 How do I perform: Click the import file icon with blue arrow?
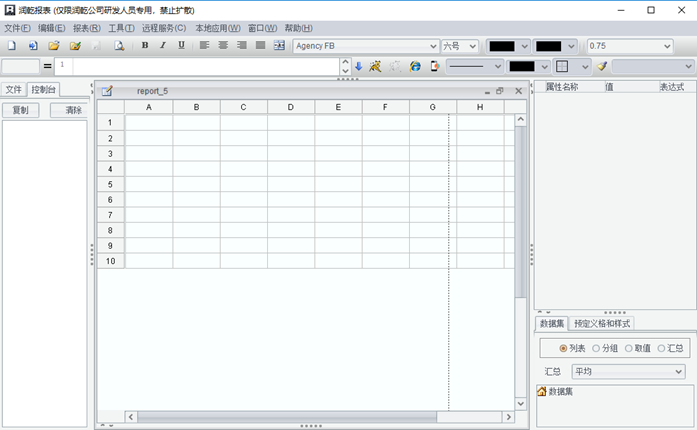pyautogui.click(x=33, y=45)
